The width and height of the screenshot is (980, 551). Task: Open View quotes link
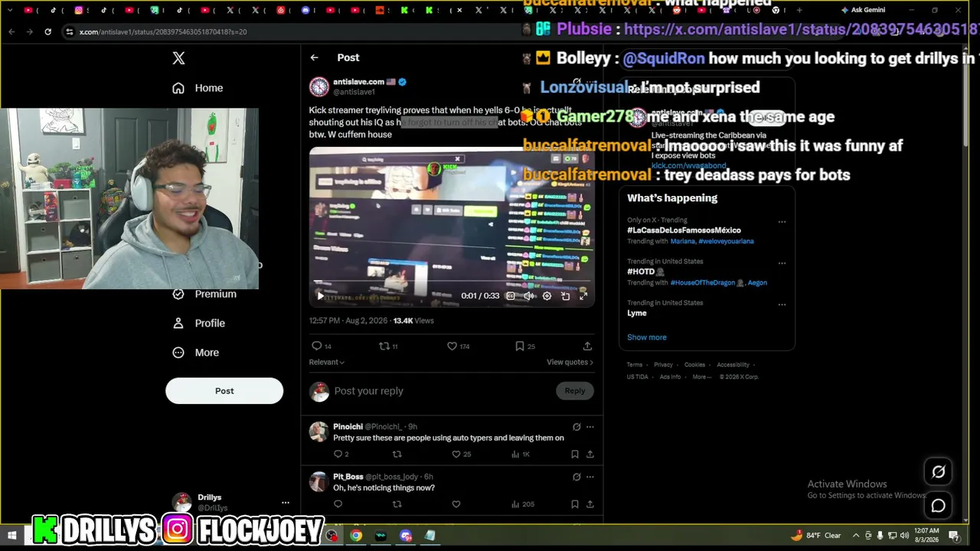pos(570,362)
